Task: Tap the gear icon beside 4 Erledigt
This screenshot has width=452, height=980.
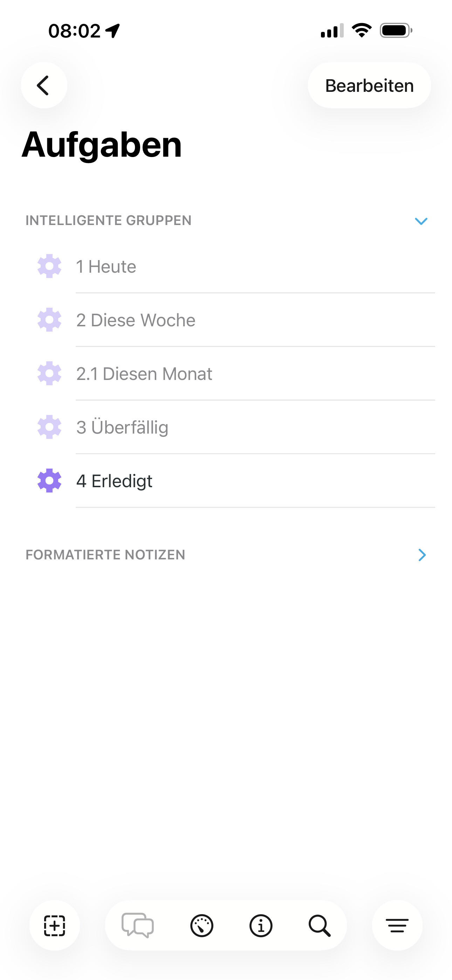Action: 49,481
